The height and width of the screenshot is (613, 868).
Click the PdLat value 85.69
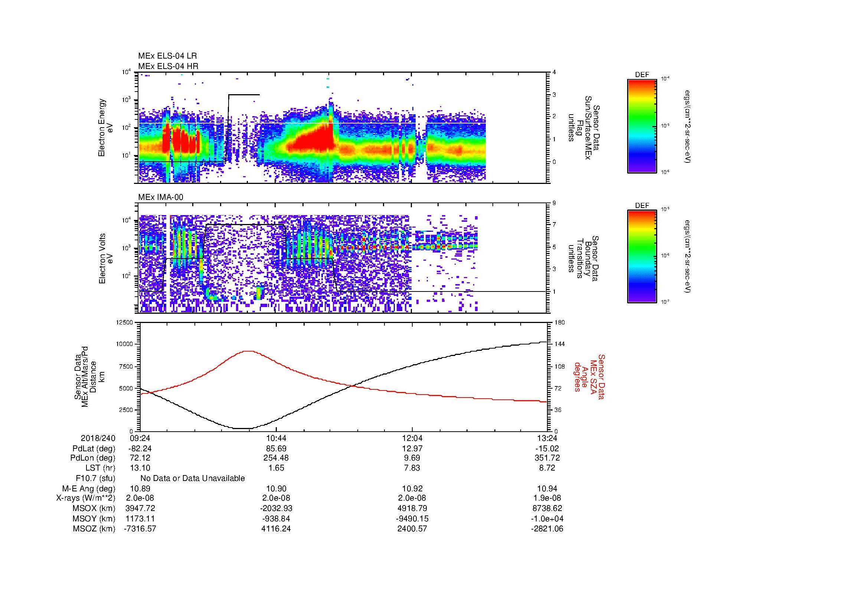[x=276, y=448]
